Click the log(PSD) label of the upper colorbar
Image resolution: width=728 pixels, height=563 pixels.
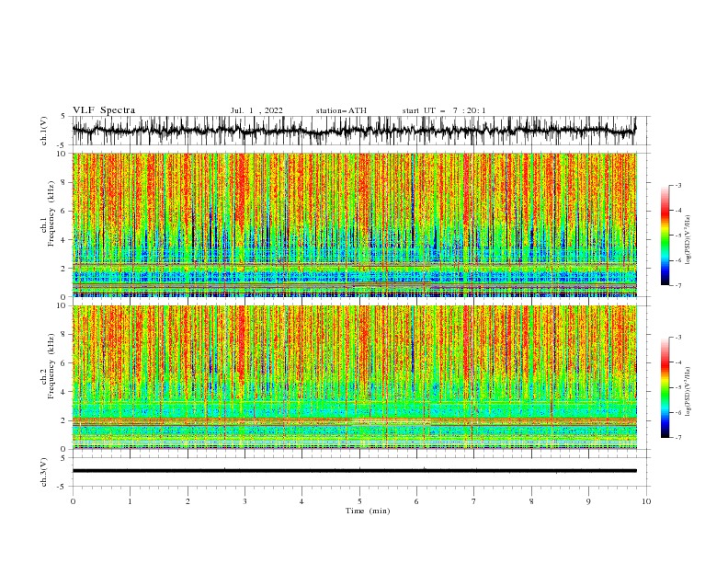pos(688,240)
